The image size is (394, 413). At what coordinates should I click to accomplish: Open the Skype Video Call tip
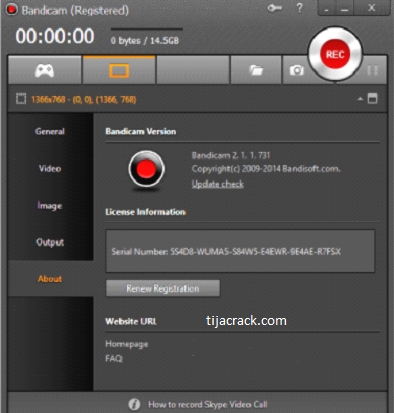coord(208,404)
